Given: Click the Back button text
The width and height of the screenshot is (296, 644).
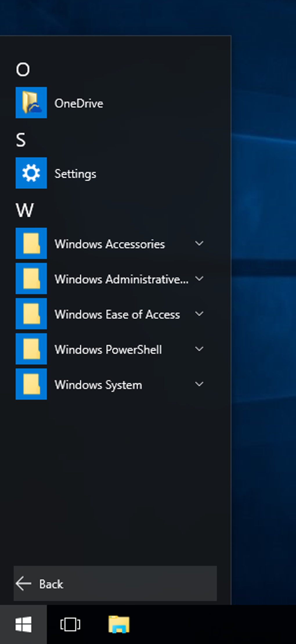Looking at the screenshot, I should [51, 584].
